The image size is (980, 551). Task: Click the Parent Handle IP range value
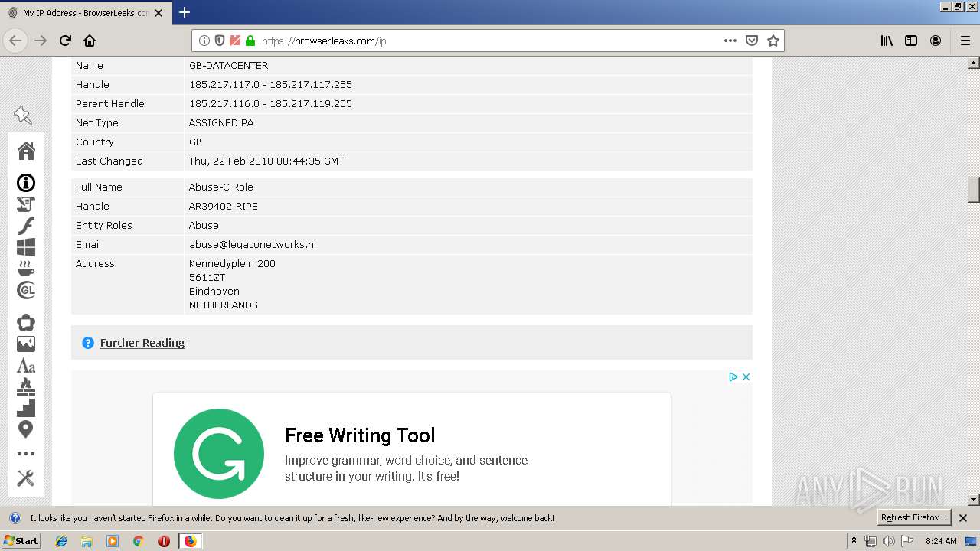point(270,104)
